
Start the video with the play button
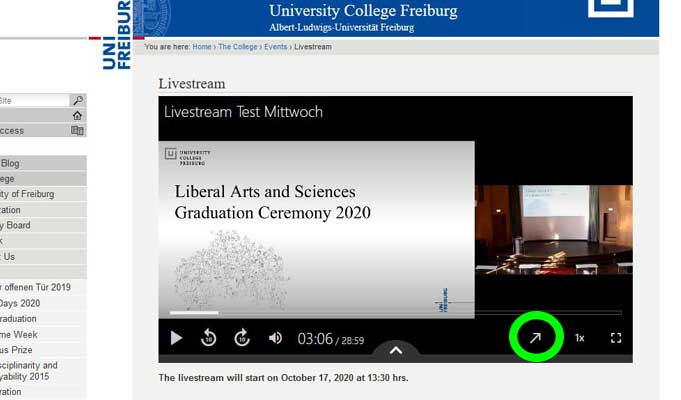(x=176, y=338)
